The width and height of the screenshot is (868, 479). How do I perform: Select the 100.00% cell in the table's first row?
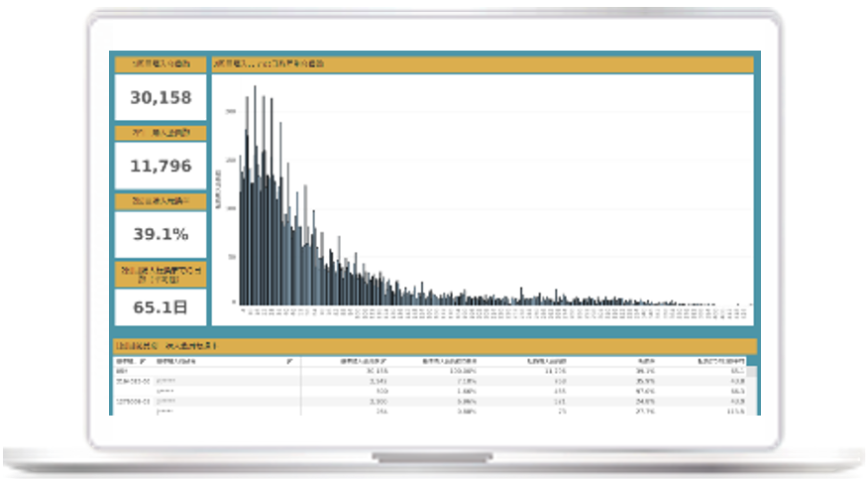[438, 372]
